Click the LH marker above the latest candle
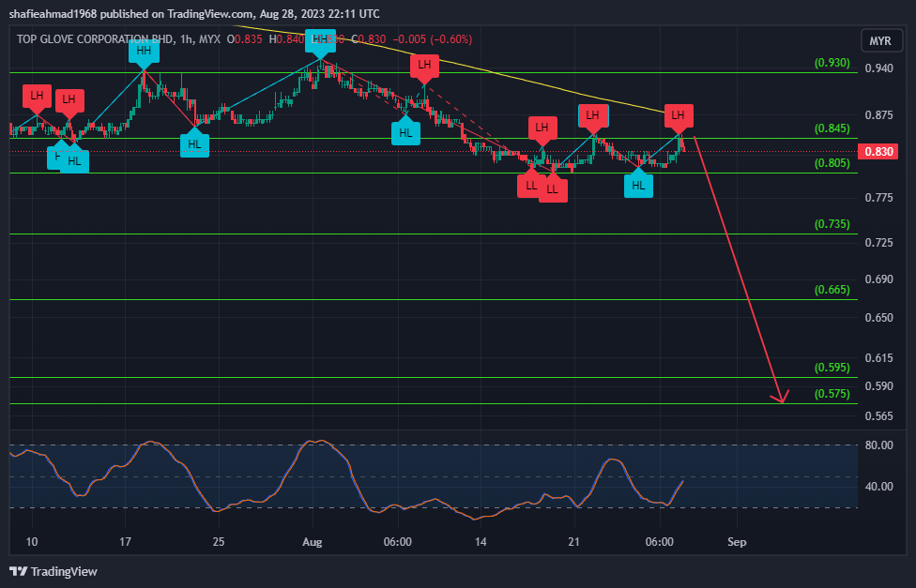 coord(678,118)
